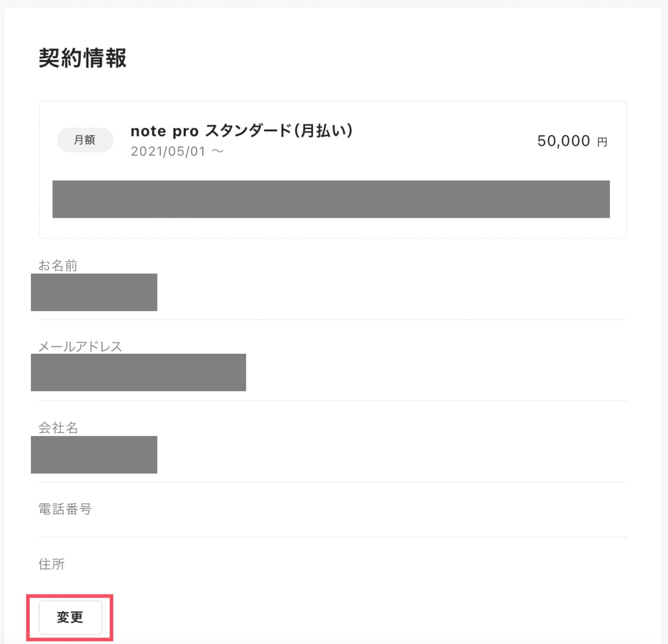This screenshot has height=644, width=668.
Task: Select the masked value under メールアドレス
Action: click(x=138, y=373)
